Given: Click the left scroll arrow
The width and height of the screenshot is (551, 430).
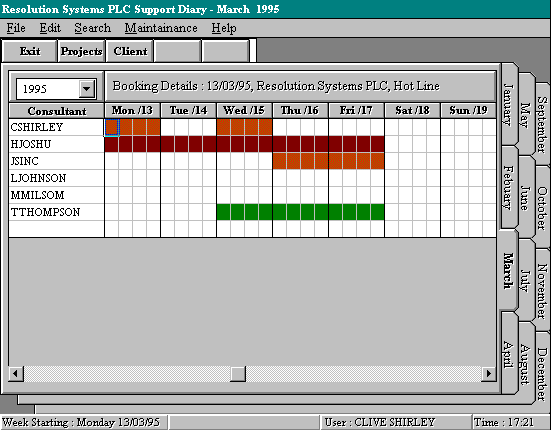Looking at the screenshot, I should pos(15,373).
